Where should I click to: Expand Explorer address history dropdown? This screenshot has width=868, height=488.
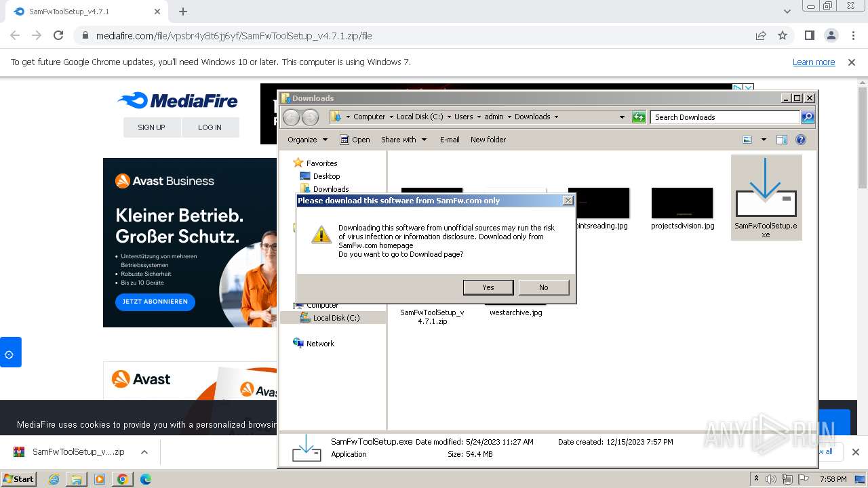coord(622,117)
